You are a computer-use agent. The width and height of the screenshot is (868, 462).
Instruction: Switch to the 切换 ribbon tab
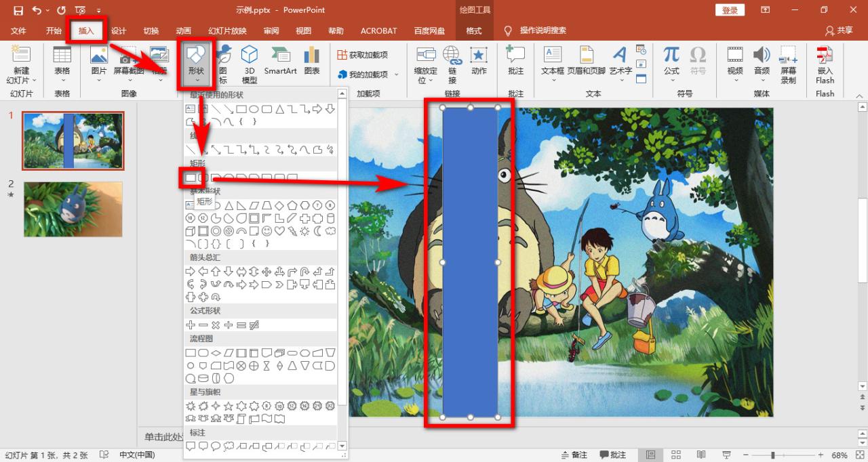click(151, 30)
